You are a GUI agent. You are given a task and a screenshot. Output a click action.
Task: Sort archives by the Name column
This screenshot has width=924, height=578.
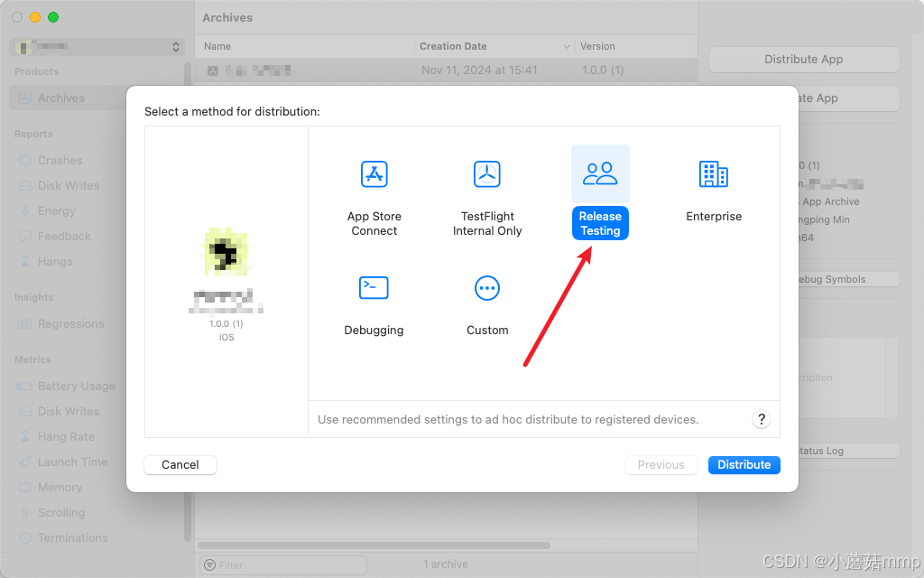(x=305, y=46)
